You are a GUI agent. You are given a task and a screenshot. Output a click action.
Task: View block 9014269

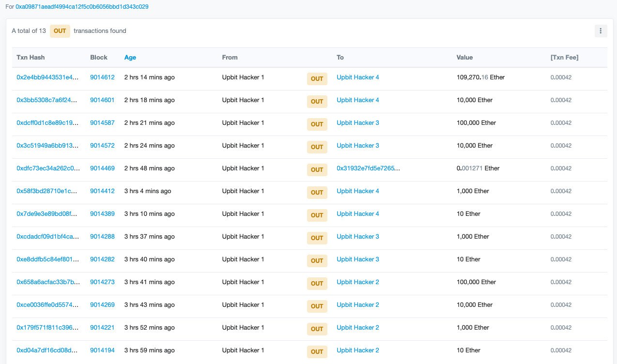[102, 304]
